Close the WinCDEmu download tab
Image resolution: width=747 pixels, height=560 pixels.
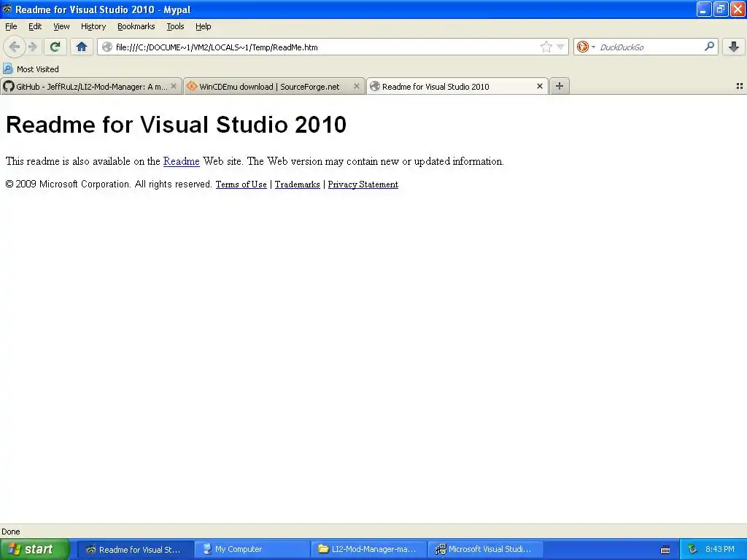click(356, 86)
